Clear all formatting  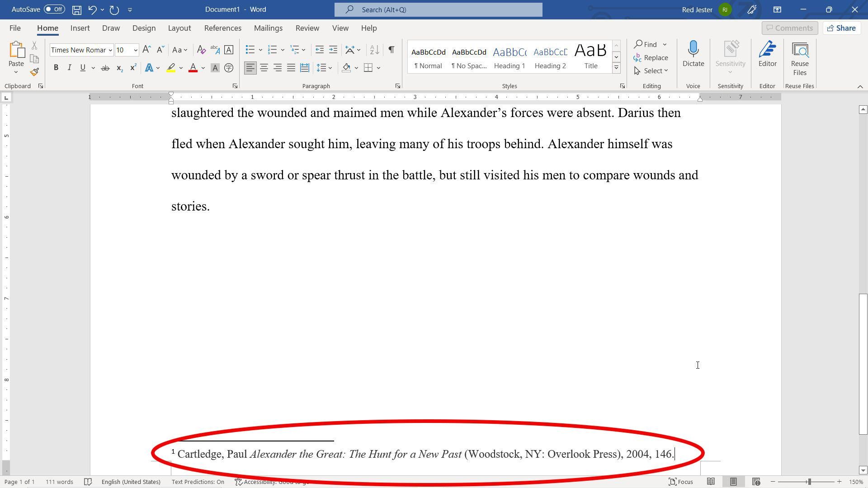(201, 50)
